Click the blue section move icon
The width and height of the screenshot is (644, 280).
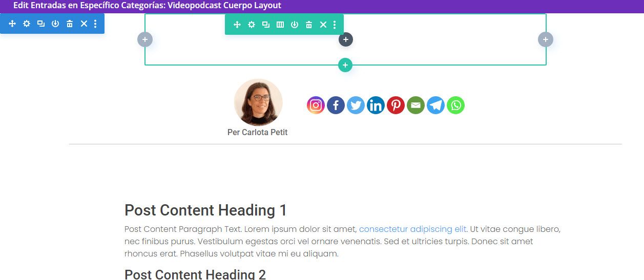tap(12, 24)
